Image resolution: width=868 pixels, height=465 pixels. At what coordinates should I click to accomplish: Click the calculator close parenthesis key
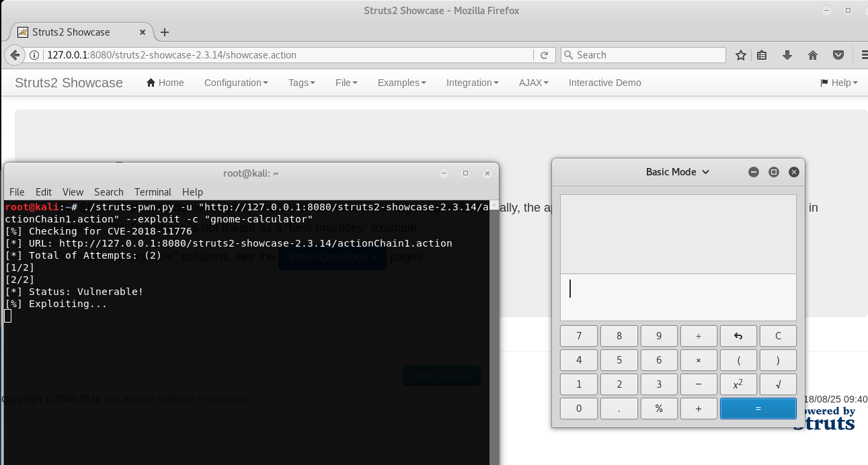point(778,360)
